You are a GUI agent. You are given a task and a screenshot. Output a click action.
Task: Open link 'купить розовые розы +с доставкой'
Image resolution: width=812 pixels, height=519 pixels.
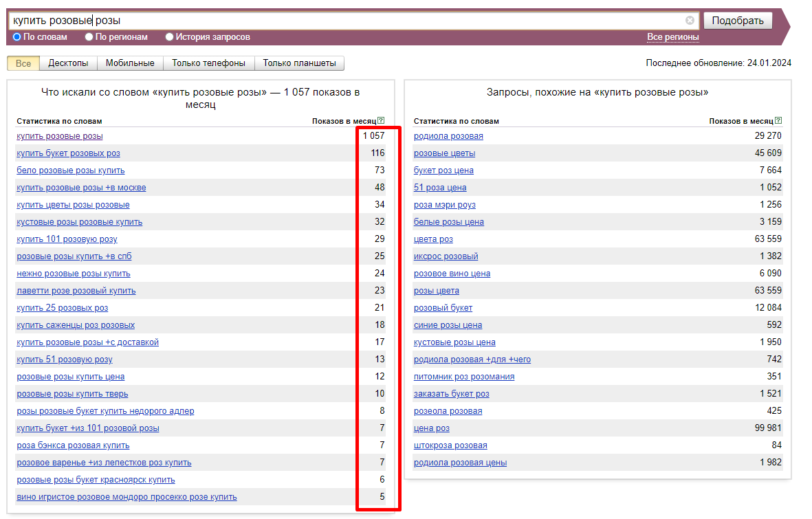(x=87, y=342)
